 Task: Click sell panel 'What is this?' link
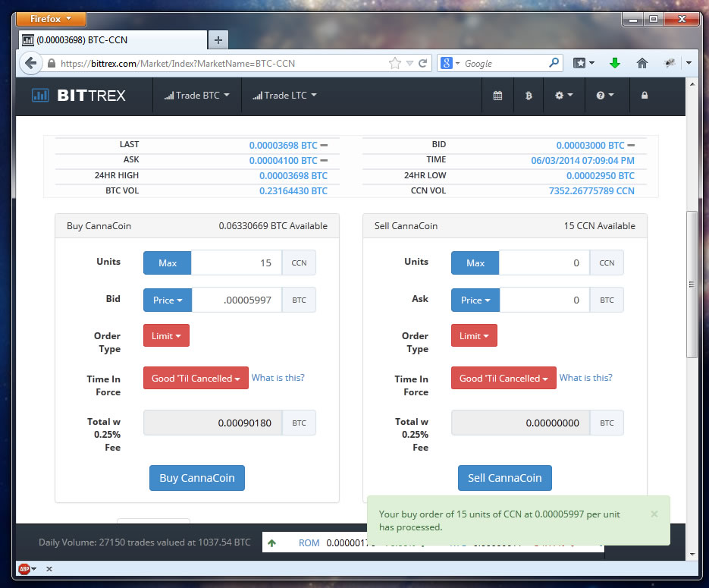[586, 378]
